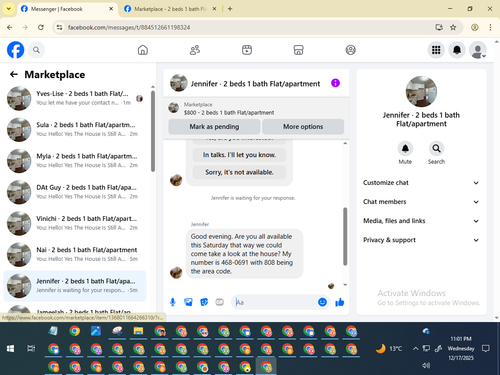Open File Explorer from taskbar

138,331
